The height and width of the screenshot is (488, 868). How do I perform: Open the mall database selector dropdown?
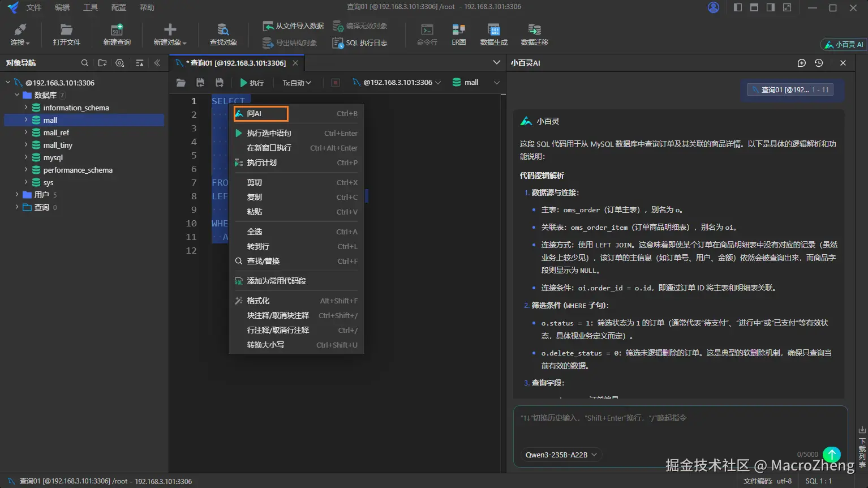click(476, 83)
